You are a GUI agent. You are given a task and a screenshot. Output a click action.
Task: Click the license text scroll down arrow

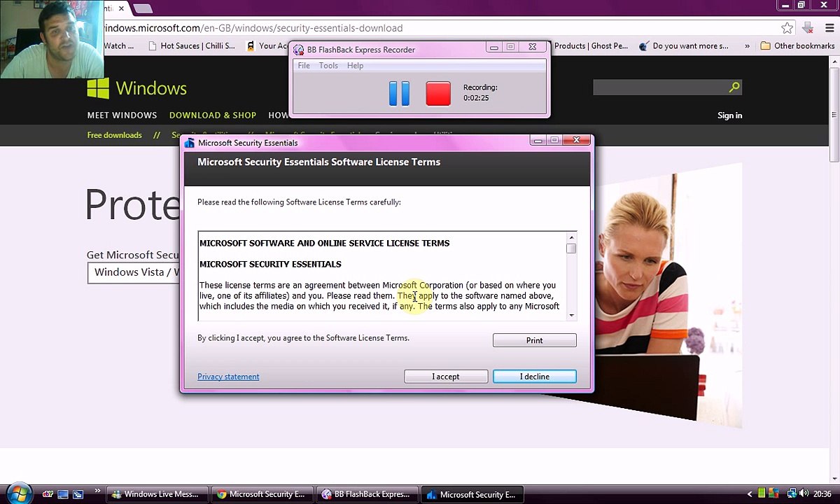pyautogui.click(x=571, y=315)
